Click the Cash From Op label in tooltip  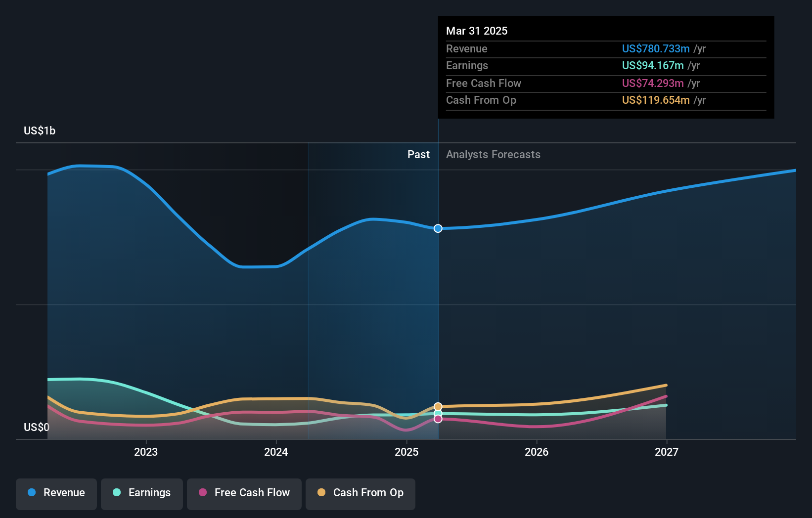click(x=481, y=100)
